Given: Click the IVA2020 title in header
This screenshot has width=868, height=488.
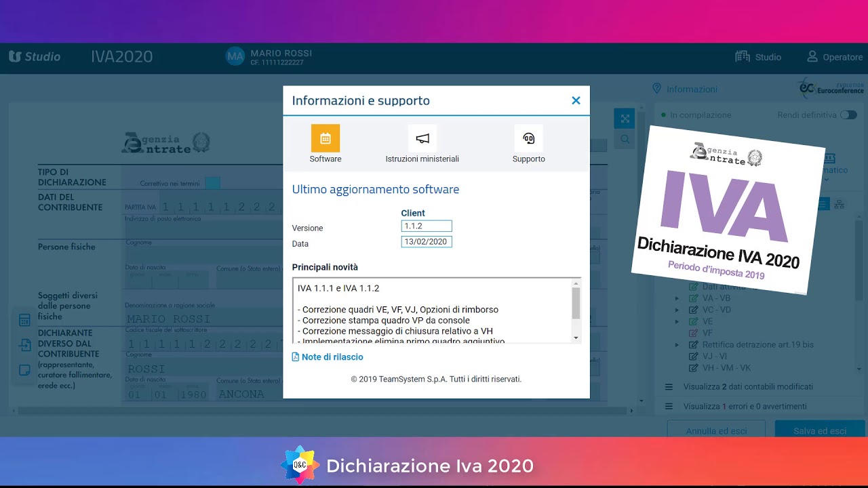Looking at the screenshot, I should (x=122, y=57).
